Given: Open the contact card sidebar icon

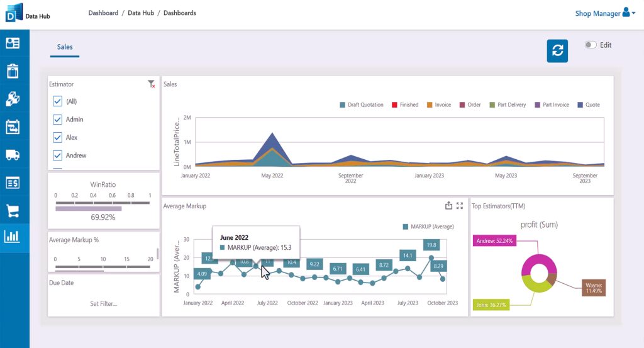Looking at the screenshot, I should point(13,43).
